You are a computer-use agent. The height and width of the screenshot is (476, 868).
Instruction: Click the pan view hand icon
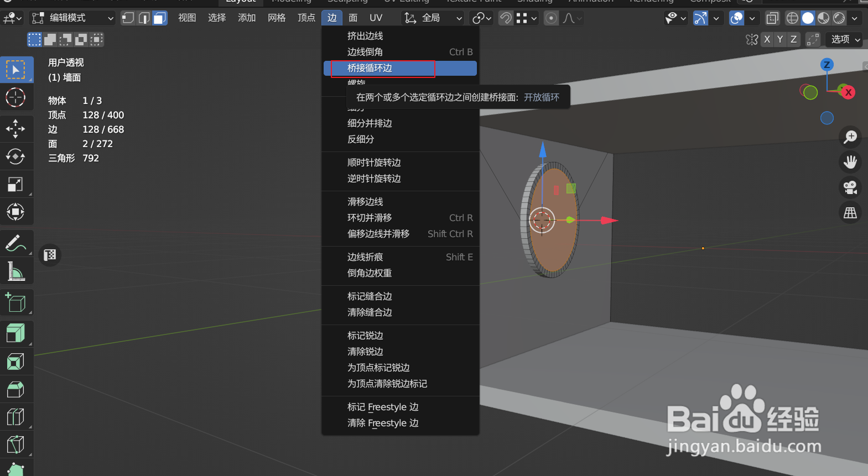click(850, 162)
